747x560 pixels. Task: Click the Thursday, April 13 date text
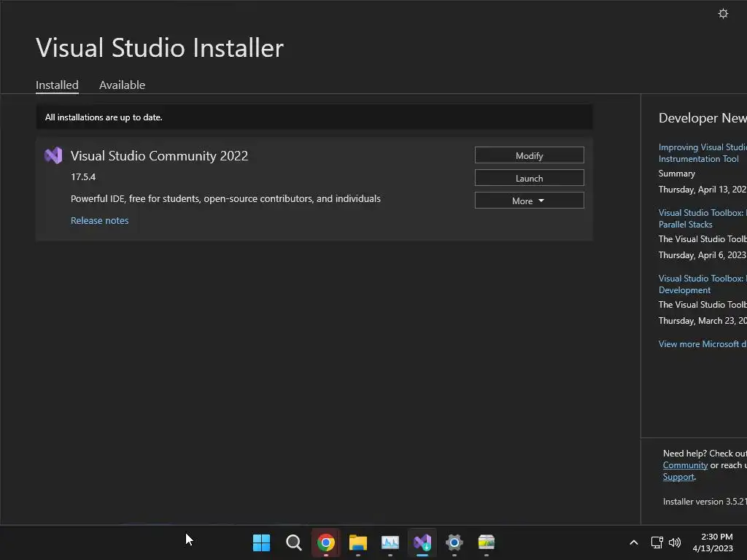703,190
